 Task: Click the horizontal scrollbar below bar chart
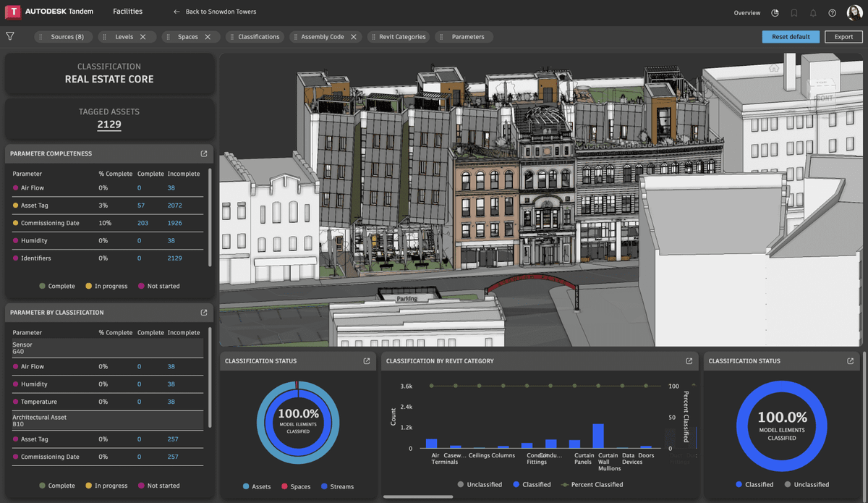pos(417,496)
